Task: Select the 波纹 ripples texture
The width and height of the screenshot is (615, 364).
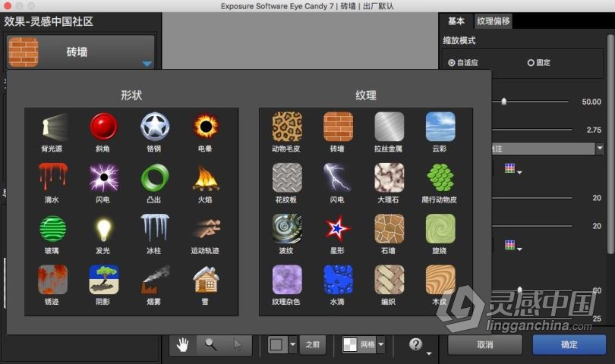Action: tap(287, 229)
